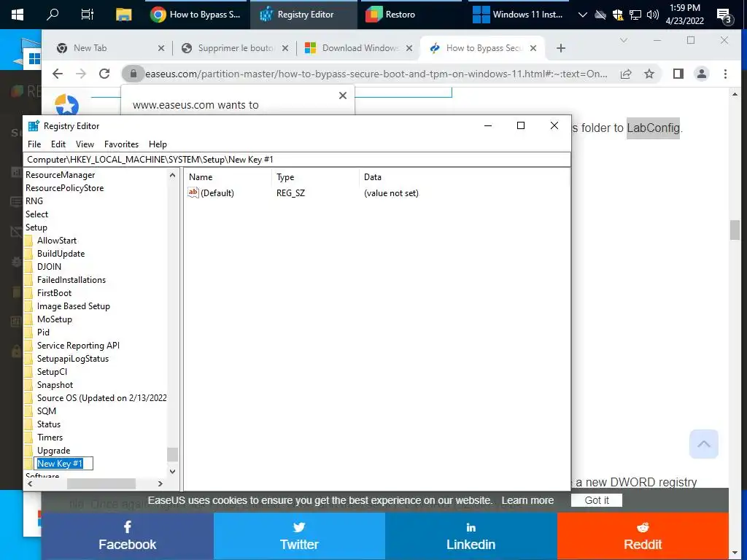The height and width of the screenshot is (560, 747).
Task: Share this page from address bar
Action: pyautogui.click(x=626, y=74)
